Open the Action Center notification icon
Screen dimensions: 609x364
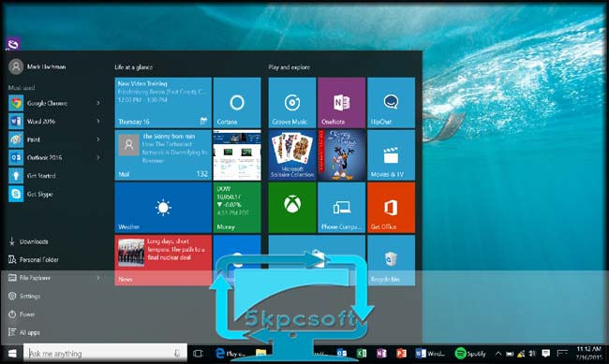point(545,353)
